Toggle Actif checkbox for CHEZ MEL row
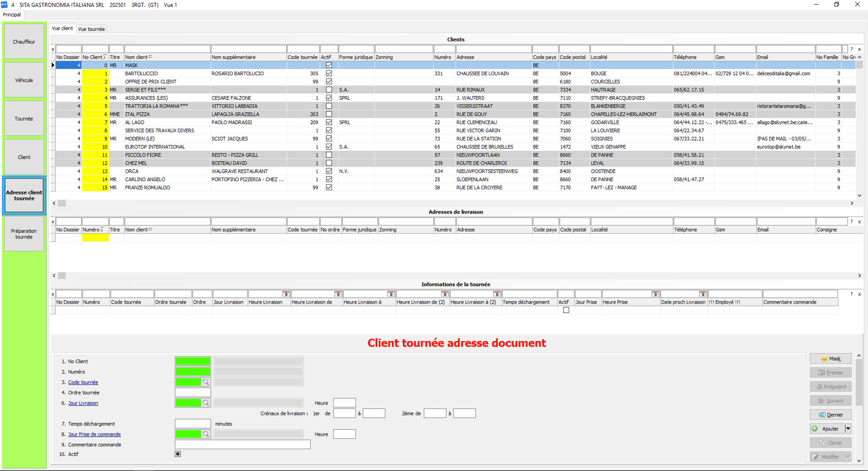Screen dimensions: 868x471 pos(329,163)
